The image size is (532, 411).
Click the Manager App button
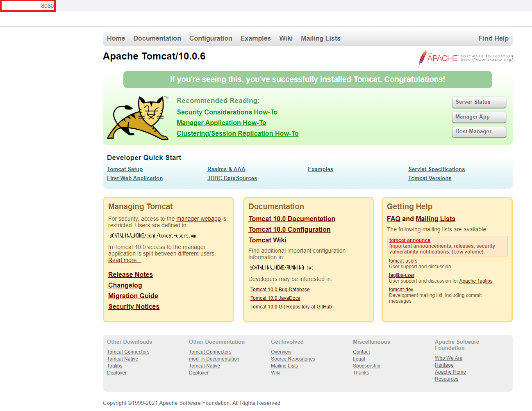479,117
